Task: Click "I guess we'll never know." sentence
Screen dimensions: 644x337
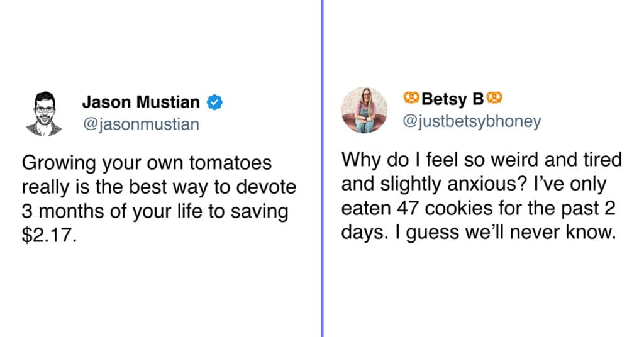Action: pos(506,233)
